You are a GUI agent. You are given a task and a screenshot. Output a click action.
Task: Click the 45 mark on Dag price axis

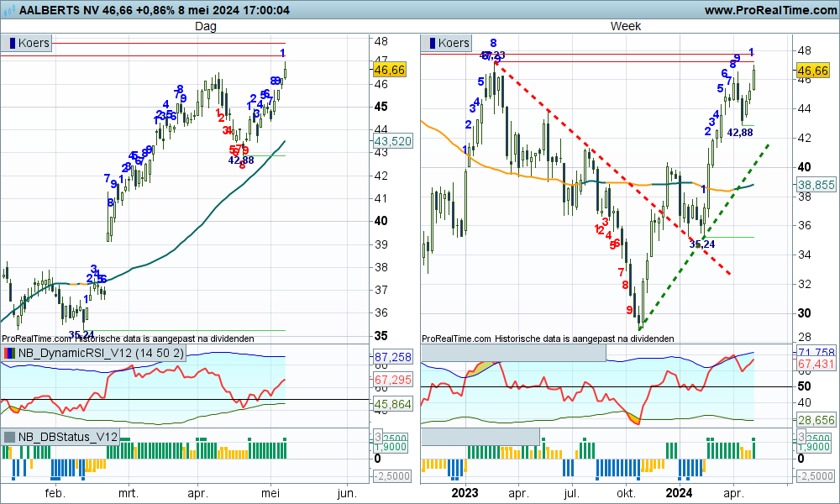tap(381, 107)
